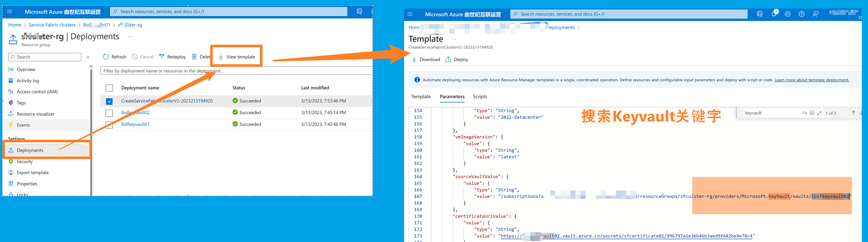Click the View template button
Screen dimensions: 868x242
pos(237,57)
